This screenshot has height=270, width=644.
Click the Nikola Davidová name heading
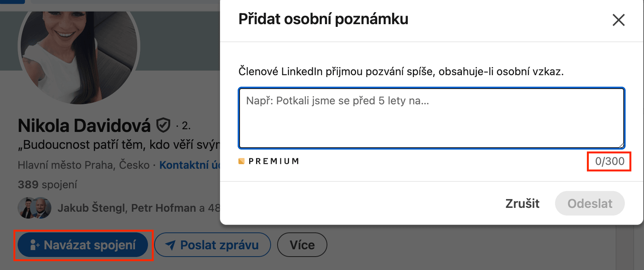pos(84,125)
